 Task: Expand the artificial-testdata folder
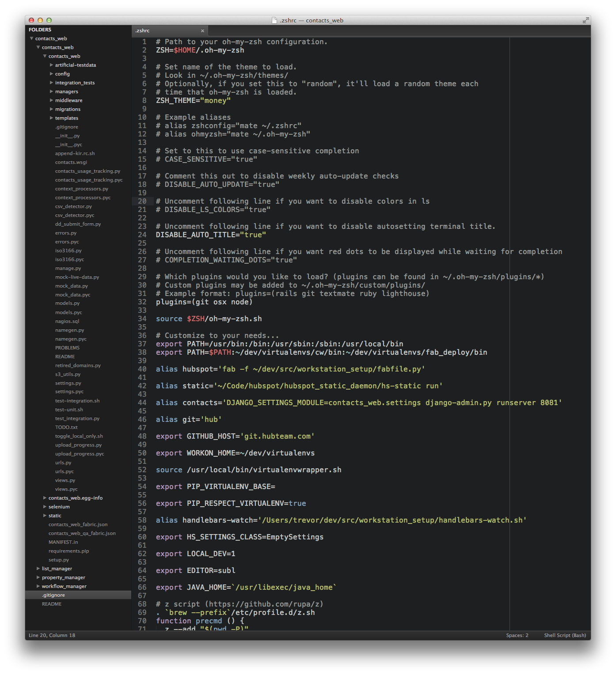click(51, 65)
